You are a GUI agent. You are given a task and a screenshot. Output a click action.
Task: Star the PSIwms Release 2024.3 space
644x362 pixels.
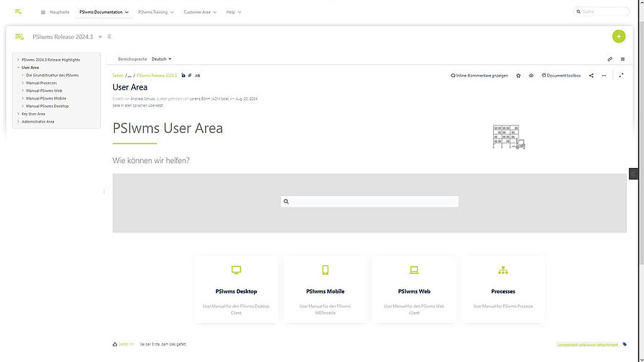100,37
